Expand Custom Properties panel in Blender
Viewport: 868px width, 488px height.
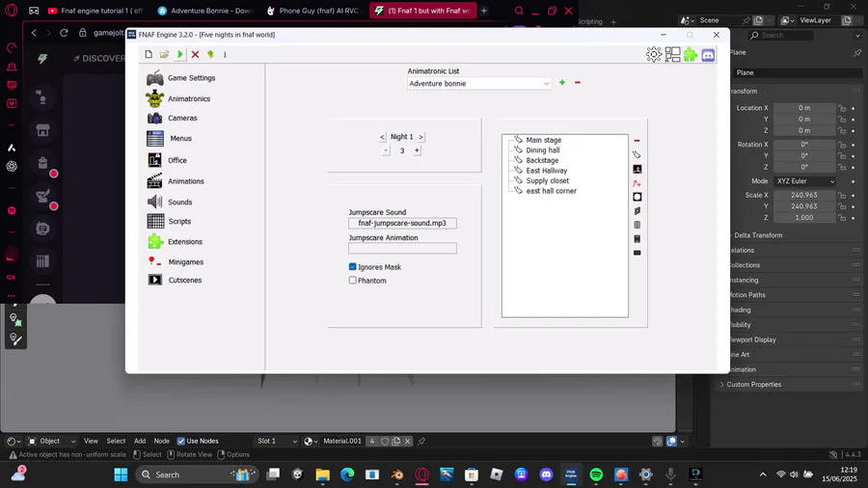(x=753, y=385)
